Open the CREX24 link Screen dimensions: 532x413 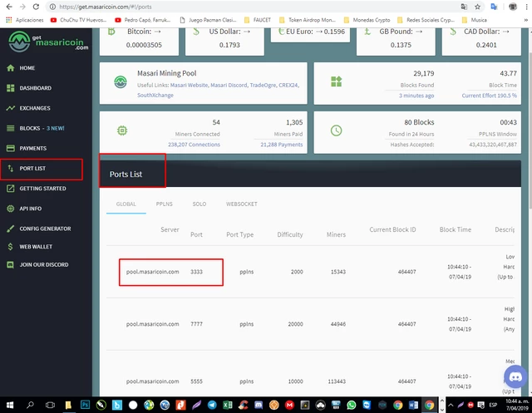tap(288, 85)
